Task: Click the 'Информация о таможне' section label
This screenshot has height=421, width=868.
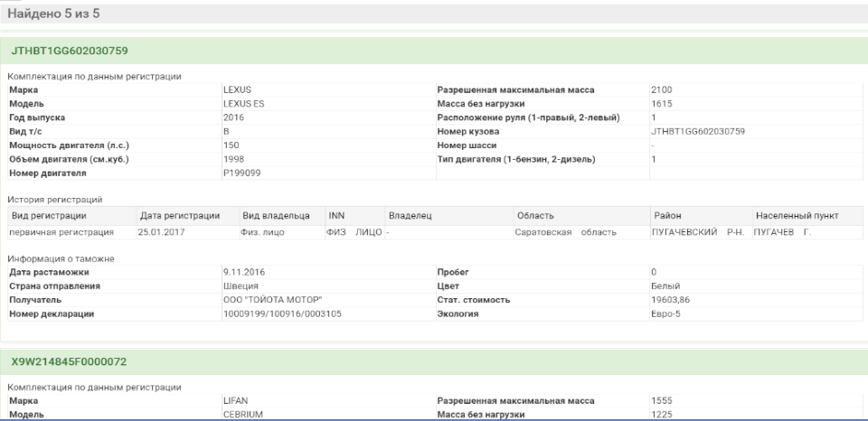Action: click(x=60, y=258)
